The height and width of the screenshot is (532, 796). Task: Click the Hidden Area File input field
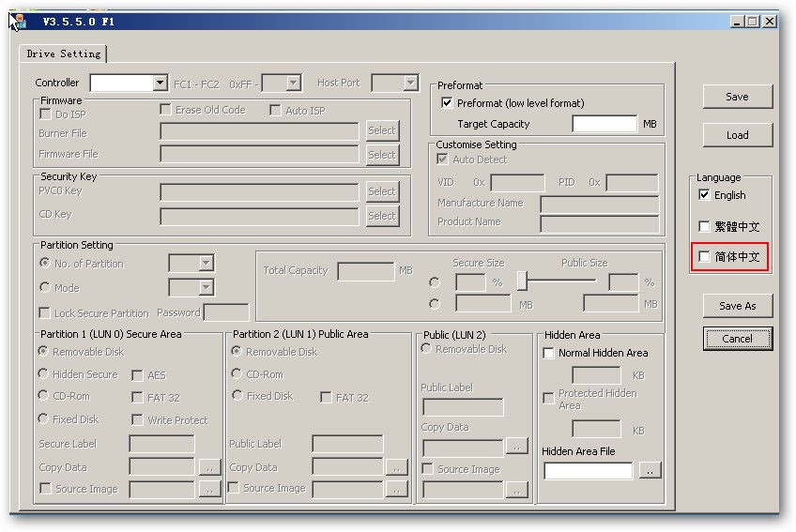tap(589, 471)
